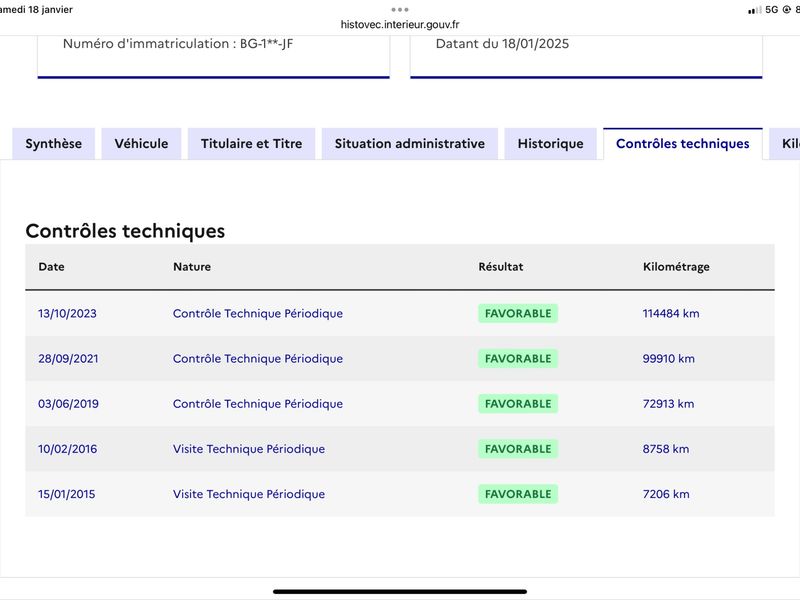Screen dimensions: 800x600
Task: Click the FAVORABLE badge for 28/09/2021
Action: 518,359
